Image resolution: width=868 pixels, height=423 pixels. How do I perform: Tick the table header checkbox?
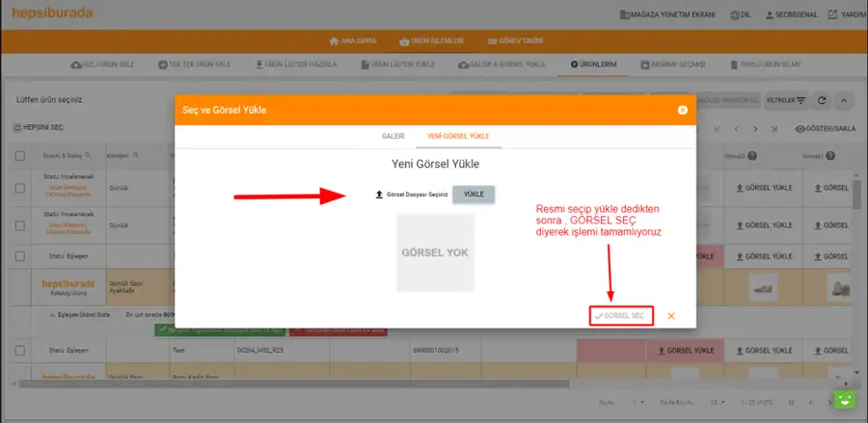pyautogui.click(x=20, y=156)
